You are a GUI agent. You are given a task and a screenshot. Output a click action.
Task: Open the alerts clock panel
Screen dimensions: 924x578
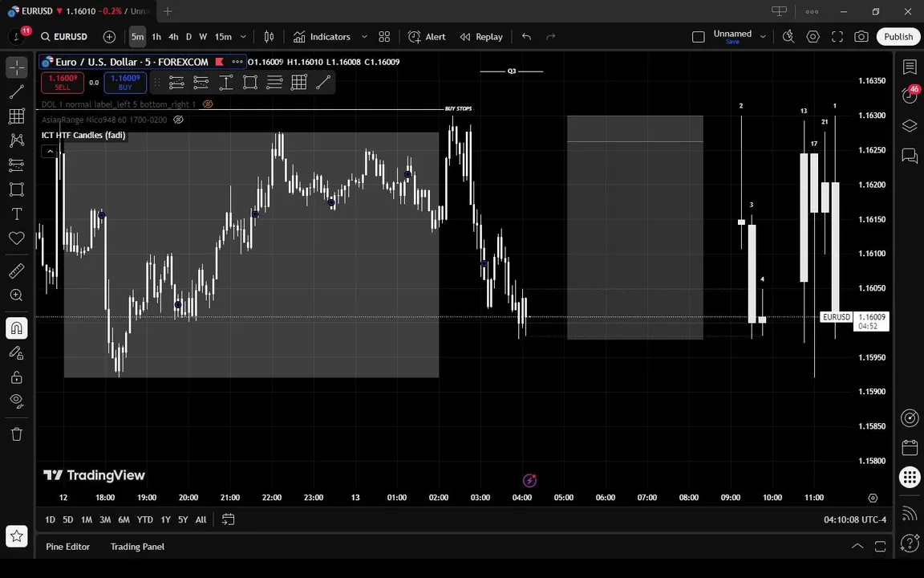click(910, 96)
